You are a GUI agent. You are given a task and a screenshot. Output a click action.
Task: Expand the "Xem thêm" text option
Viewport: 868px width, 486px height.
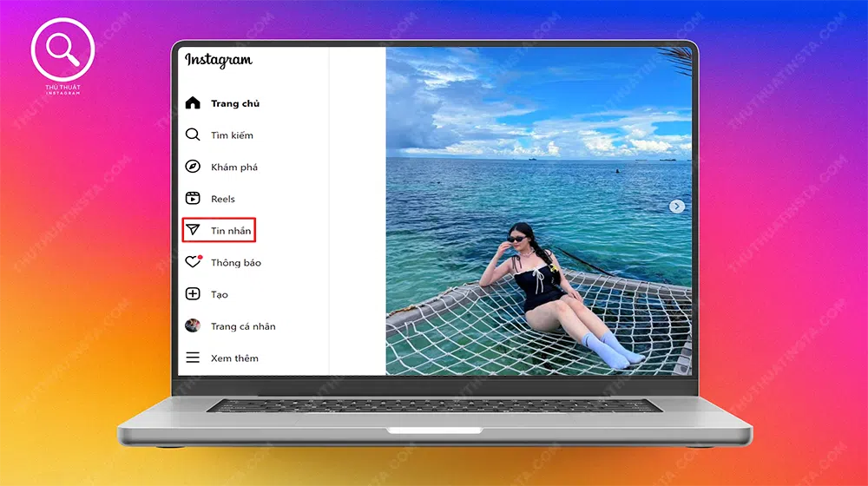(x=234, y=358)
